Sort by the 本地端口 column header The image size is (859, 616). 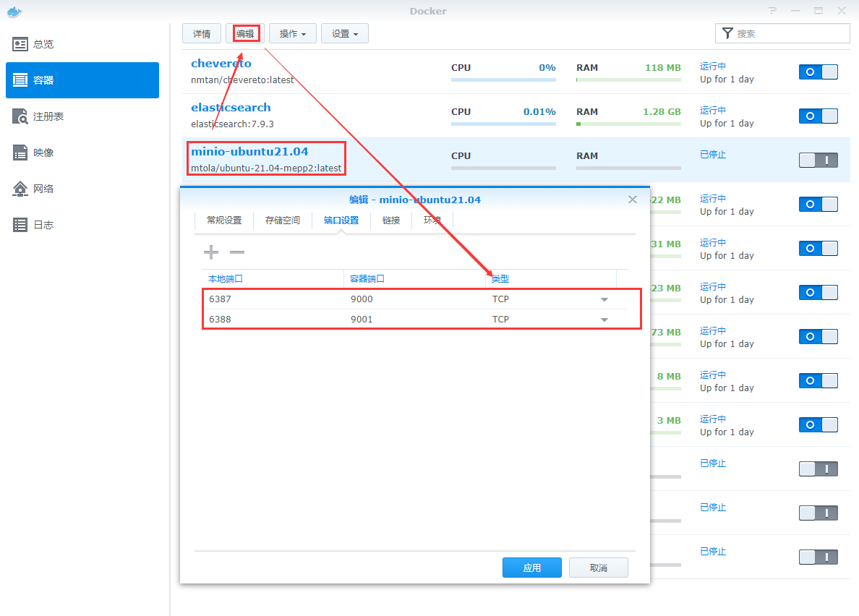pyautogui.click(x=273, y=278)
